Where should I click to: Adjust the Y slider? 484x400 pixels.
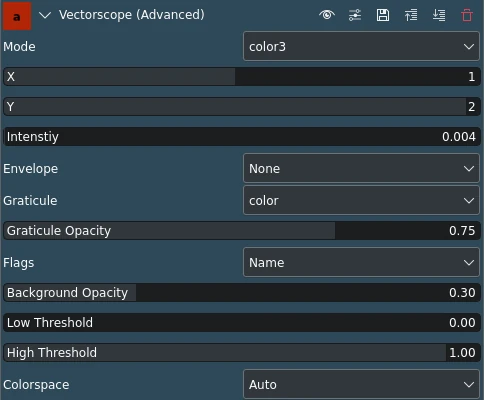(242, 107)
